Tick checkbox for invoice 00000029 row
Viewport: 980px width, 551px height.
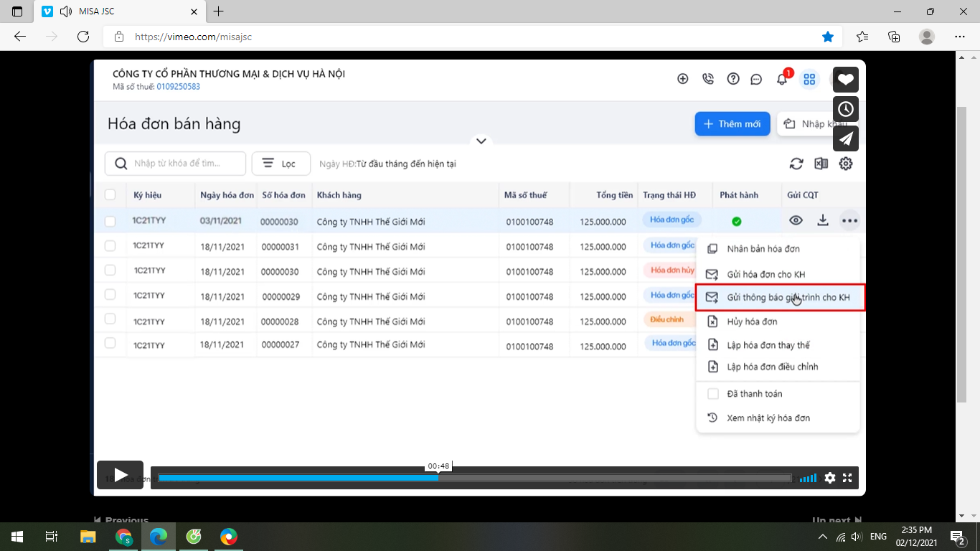110,295
